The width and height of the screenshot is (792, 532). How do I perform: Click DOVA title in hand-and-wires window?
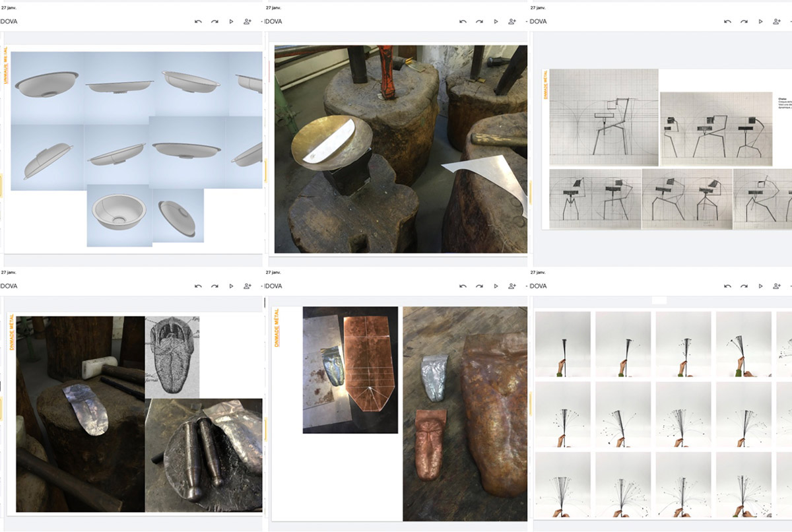point(538,286)
